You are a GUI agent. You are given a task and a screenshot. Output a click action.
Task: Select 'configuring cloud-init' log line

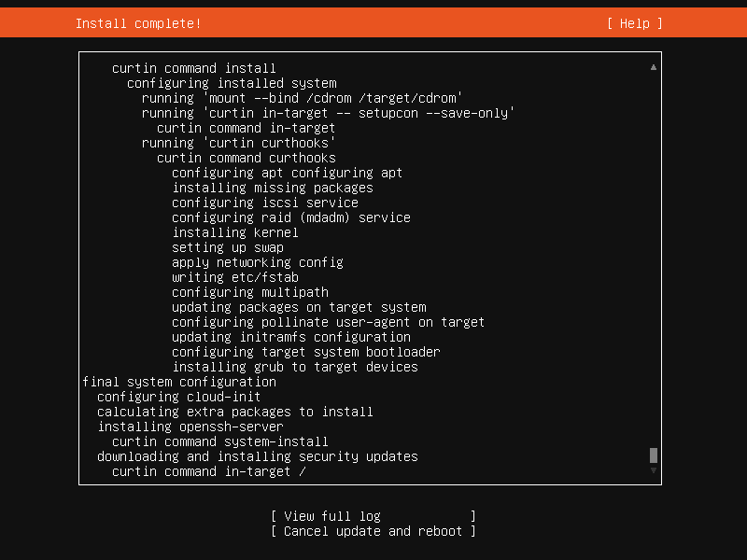coord(179,397)
